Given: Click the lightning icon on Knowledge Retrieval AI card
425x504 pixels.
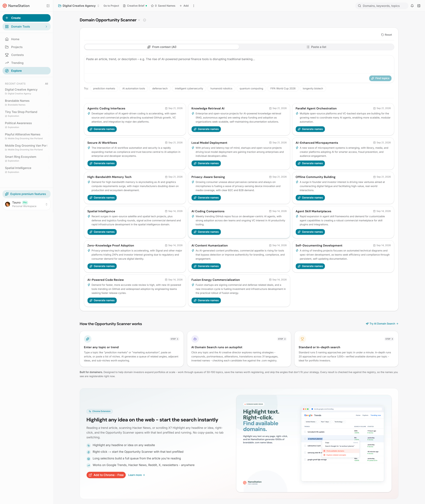Looking at the screenshot, I should click(x=193, y=113).
